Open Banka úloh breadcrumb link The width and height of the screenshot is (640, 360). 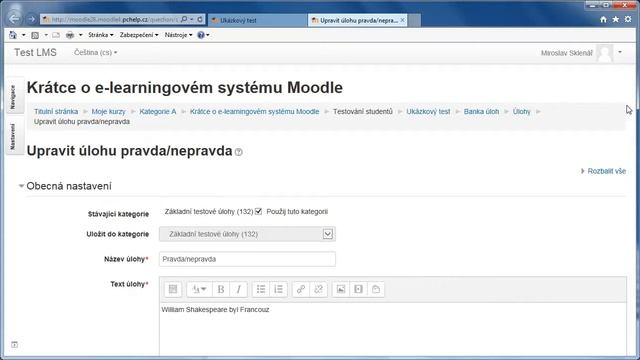[x=481, y=111]
